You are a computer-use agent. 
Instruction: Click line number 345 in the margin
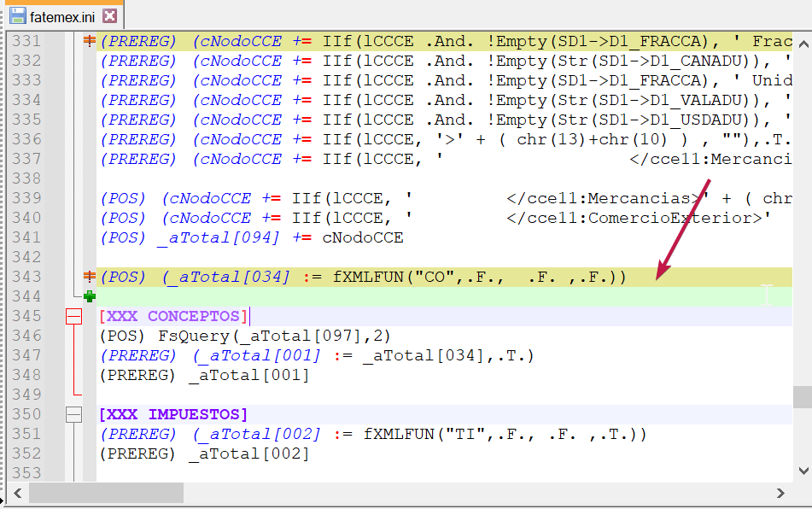(x=26, y=316)
